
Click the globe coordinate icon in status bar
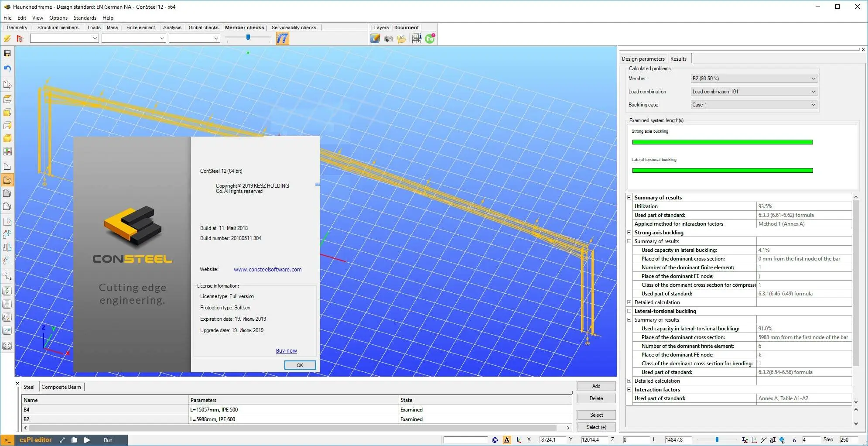pyautogui.click(x=495, y=440)
